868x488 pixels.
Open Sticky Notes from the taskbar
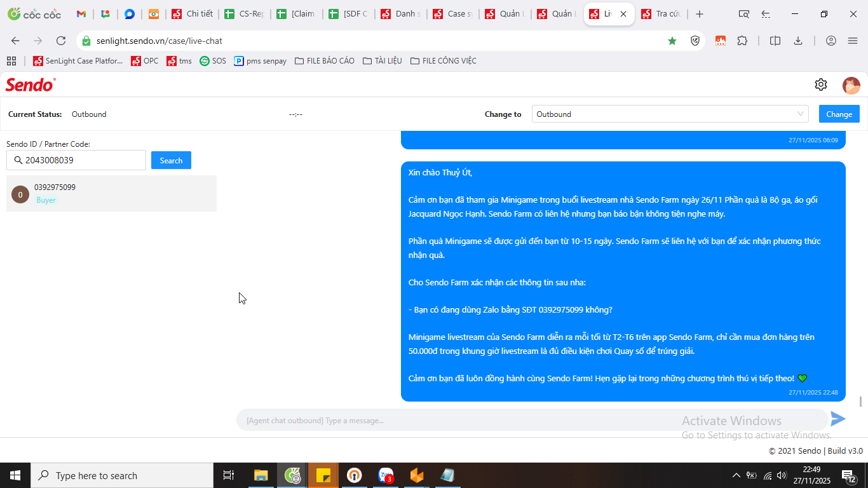(x=323, y=475)
